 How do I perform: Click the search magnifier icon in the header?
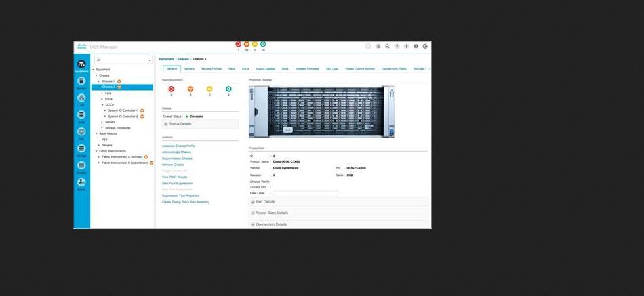pos(387,46)
